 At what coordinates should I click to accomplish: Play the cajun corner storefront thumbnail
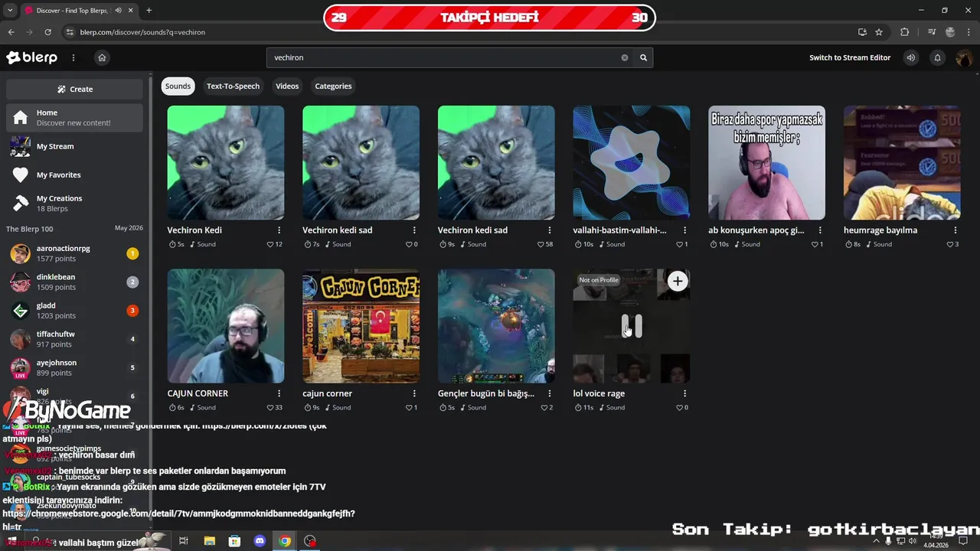[x=361, y=325]
